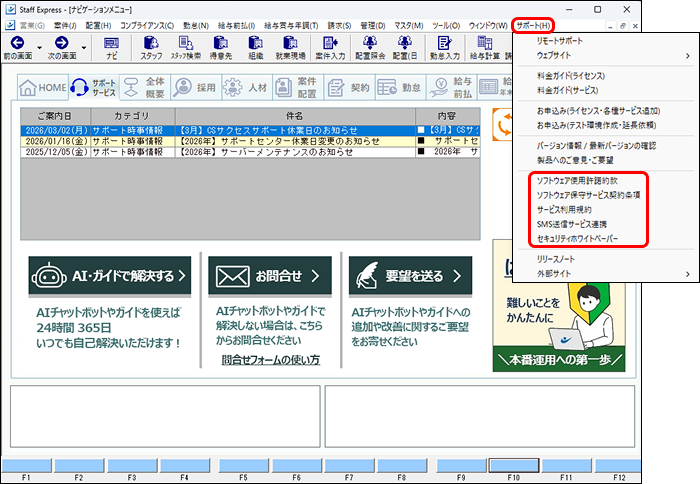
Task: Open the 配置照会 toolbar icon
Action: 370,48
